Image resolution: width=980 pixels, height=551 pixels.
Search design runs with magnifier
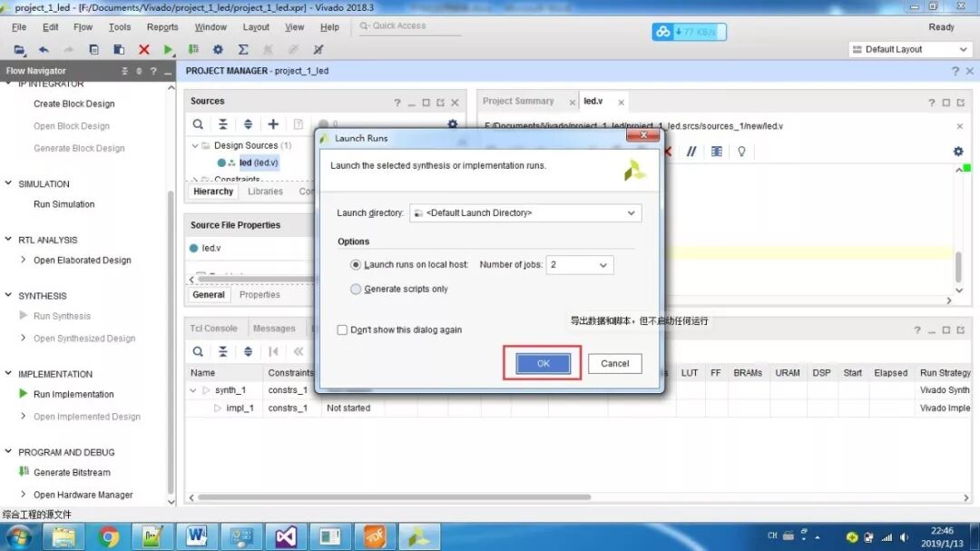198,351
